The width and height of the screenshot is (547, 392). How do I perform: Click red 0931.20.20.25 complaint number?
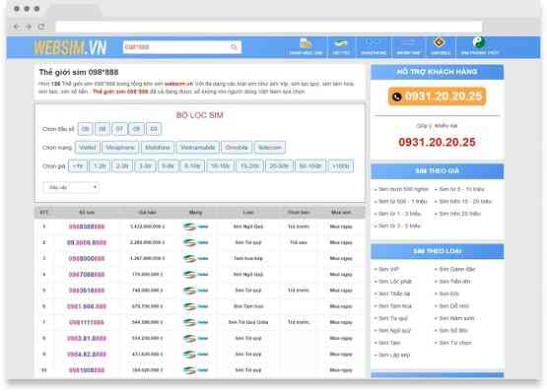pyautogui.click(x=437, y=142)
